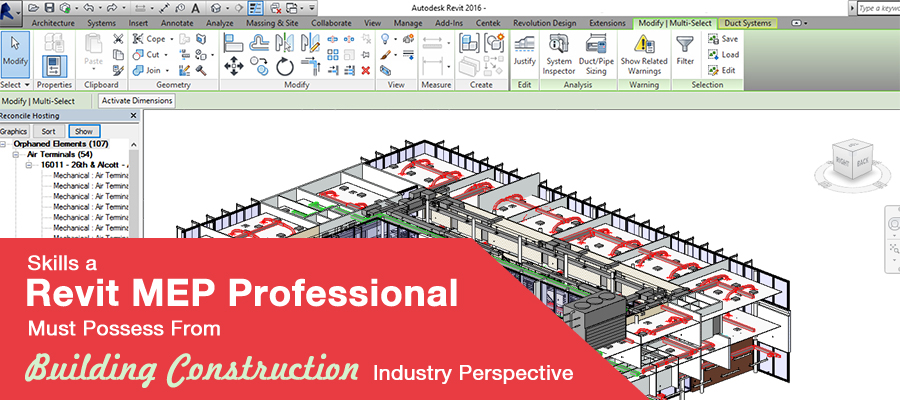
Task: Click Load in the Selection panel
Action: click(723, 55)
